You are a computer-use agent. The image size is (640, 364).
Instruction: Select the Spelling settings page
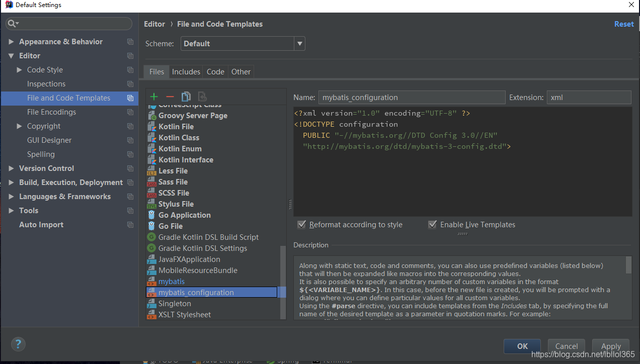coord(41,154)
